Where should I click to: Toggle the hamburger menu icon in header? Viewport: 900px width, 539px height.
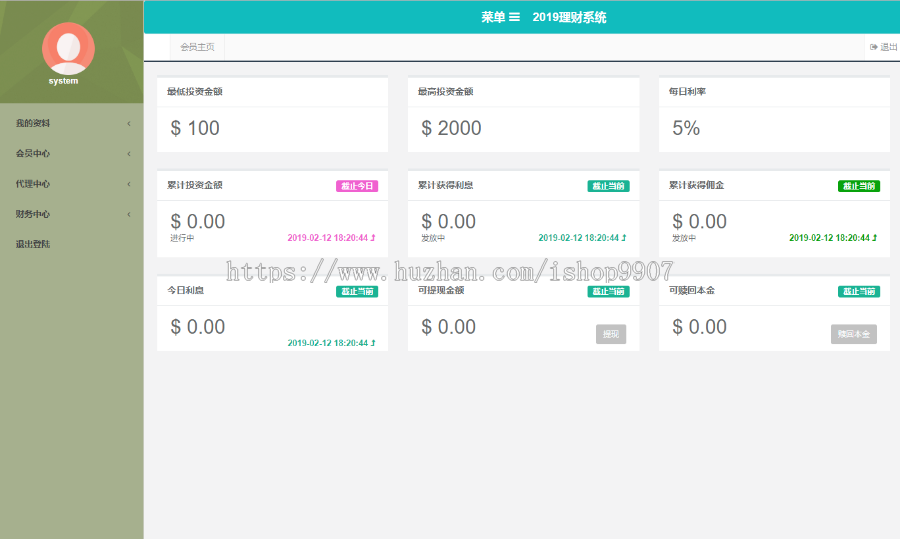(x=514, y=17)
